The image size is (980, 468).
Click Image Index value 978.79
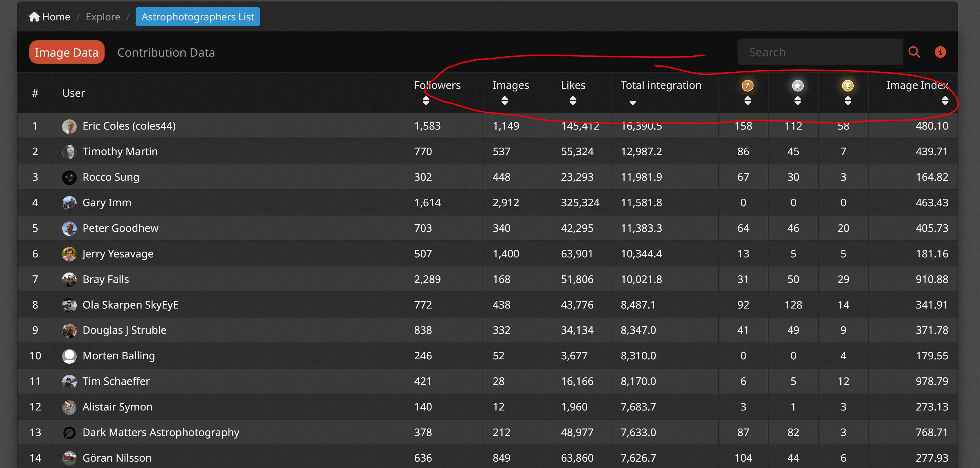[932, 381]
